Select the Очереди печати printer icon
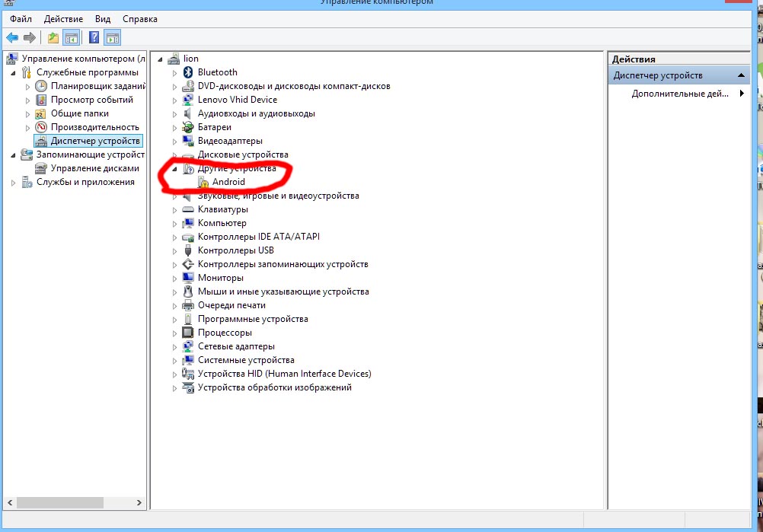The height and width of the screenshot is (532, 763). (x=188, y=305)
